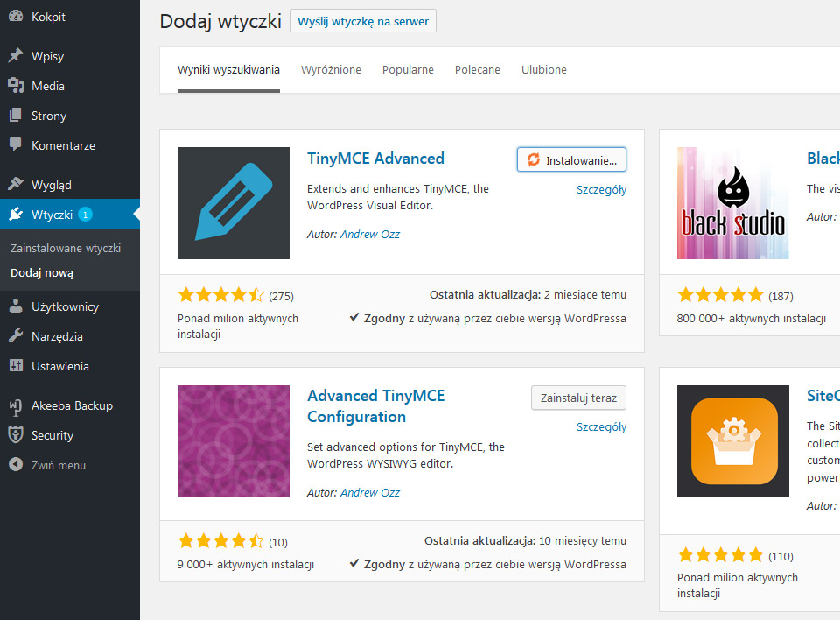Click the star rating with (10) reviews
Viewport: 840px width, 620px height.
click(221, 540)
